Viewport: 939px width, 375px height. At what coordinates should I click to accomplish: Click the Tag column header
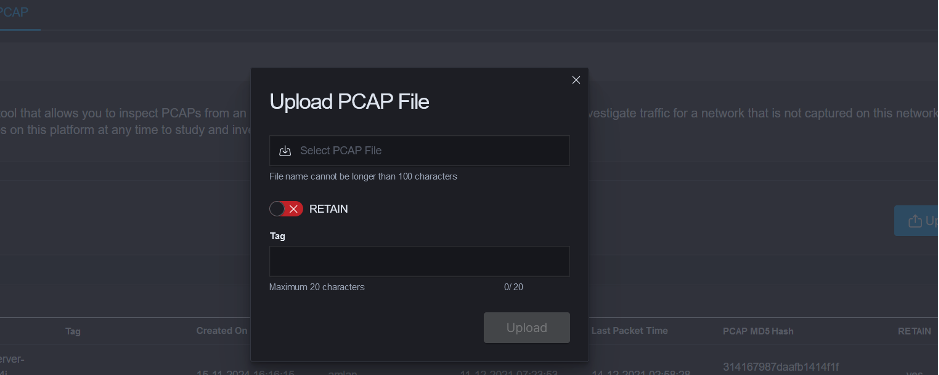coord(73,331)
